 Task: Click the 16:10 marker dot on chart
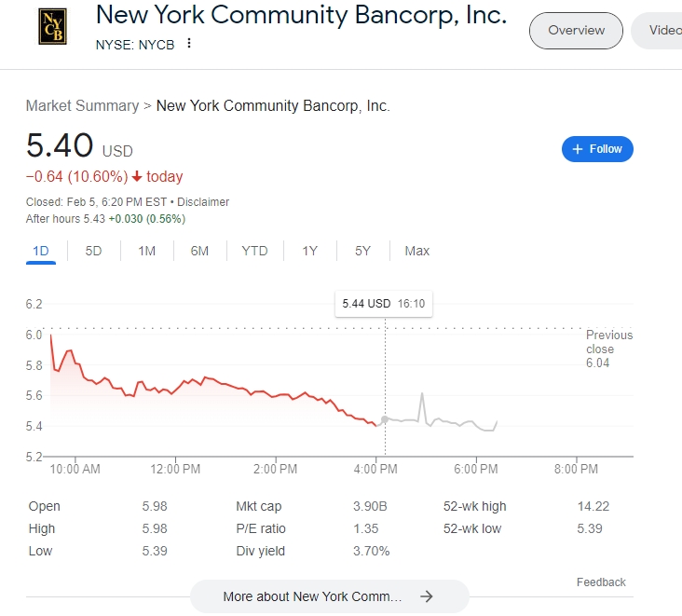pos(385,419)
